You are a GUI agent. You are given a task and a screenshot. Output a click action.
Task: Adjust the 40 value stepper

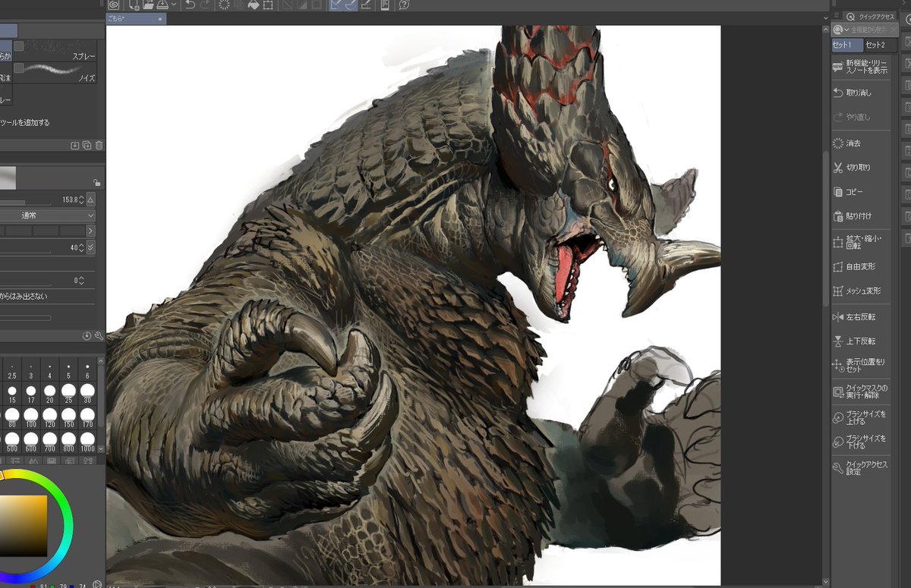pyautogui.click(x=82, y=248)
